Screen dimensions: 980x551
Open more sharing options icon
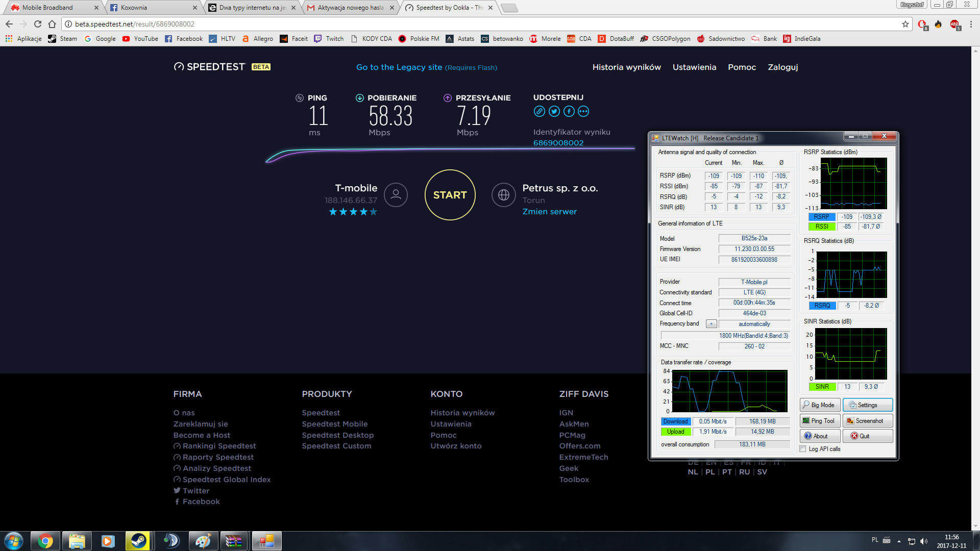tap(583, 111)
